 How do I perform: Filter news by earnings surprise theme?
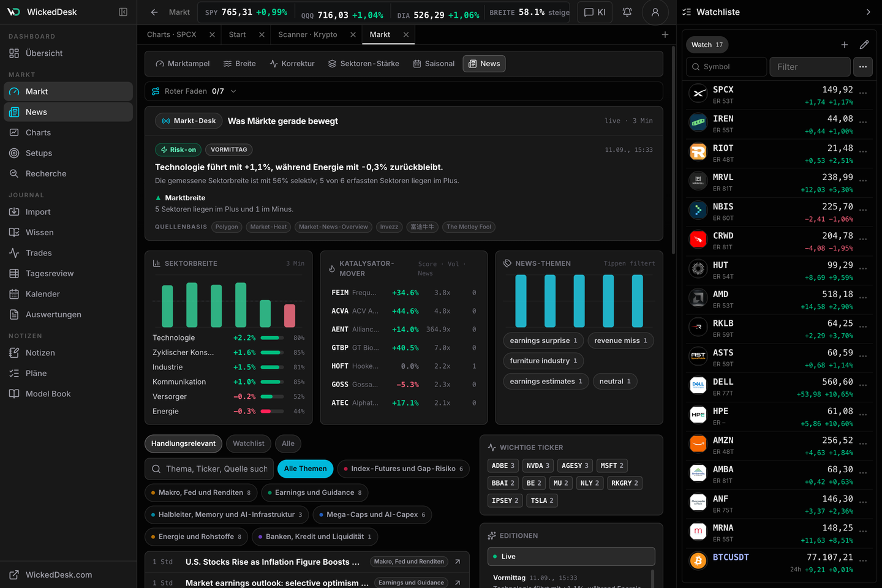coord(543,341)
